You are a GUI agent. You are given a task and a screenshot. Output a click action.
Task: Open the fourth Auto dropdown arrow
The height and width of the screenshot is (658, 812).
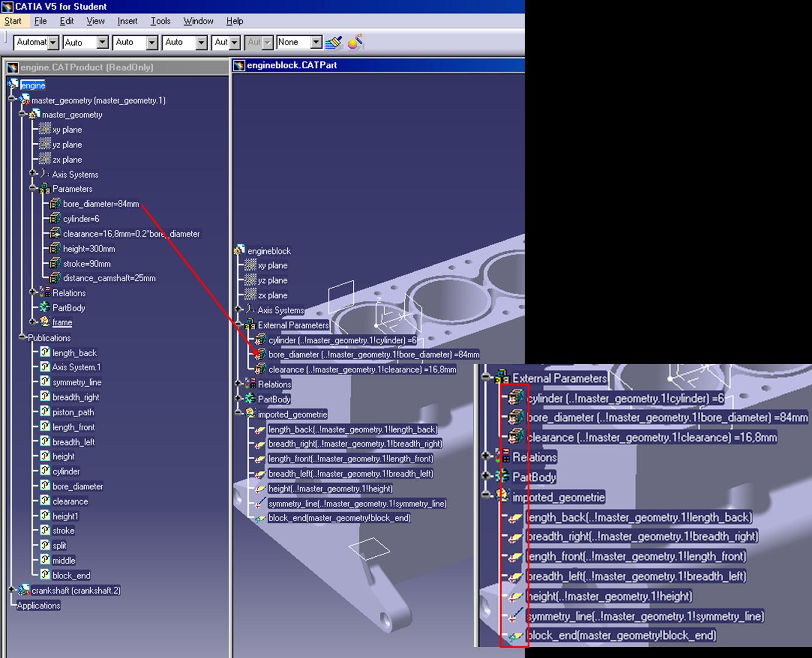click(x=201, y=42)
